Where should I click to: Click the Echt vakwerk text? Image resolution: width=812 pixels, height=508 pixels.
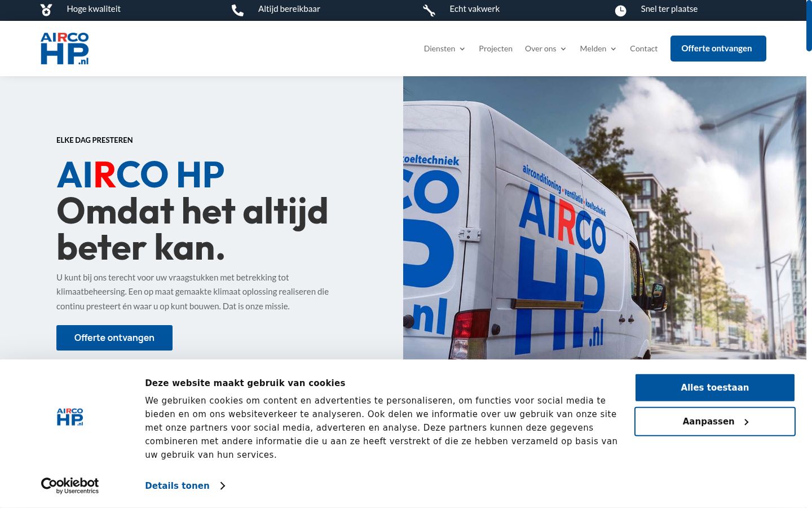tap(474, 9)
